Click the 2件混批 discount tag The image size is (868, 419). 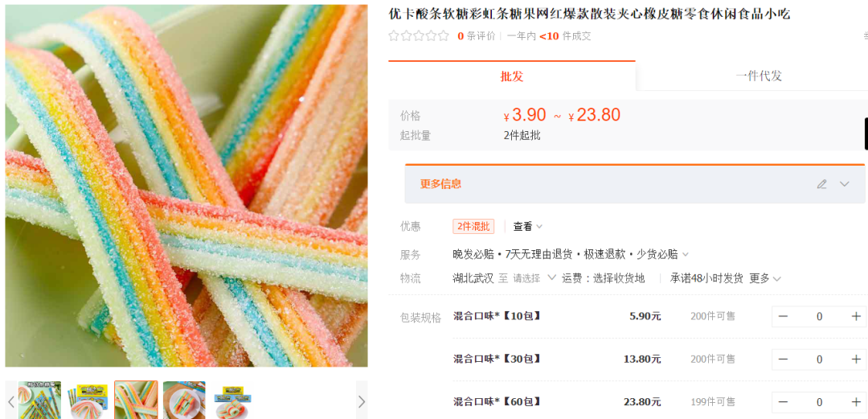click(x=473, y=226)
